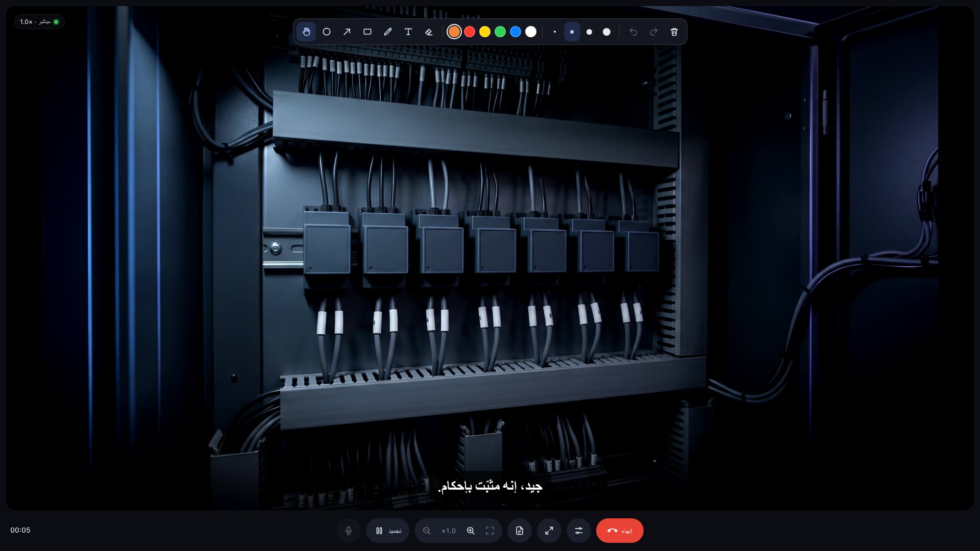Redo the last annotation
Viewport: 980px width, 551px height.
654,32
